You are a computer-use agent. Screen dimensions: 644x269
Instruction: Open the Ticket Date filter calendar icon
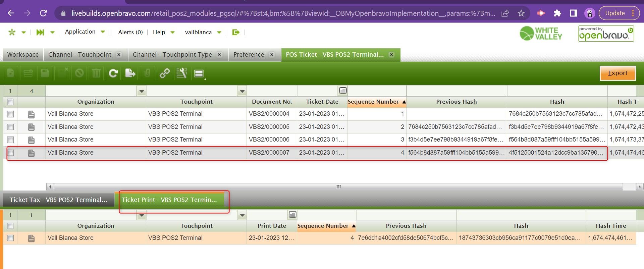click(343, 91)
